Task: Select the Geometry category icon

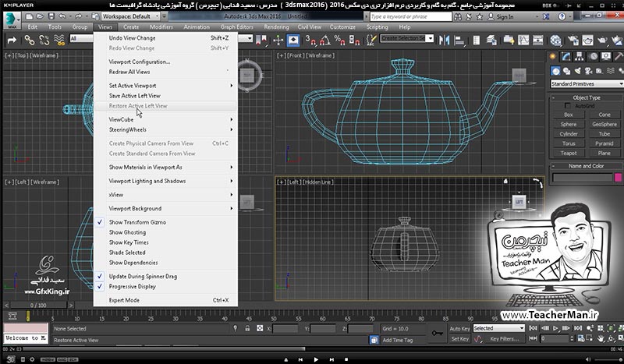Action: (x=555, y=71)
